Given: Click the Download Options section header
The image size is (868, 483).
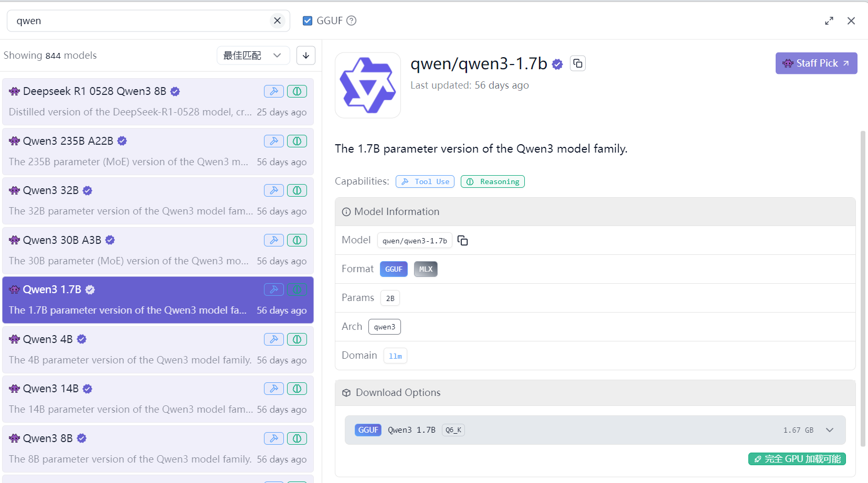Looking at the screenshot, I should click(x=595, y=393).
